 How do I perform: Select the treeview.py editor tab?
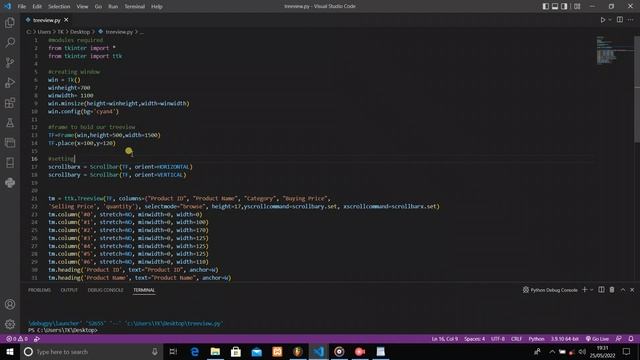[46, 20]
